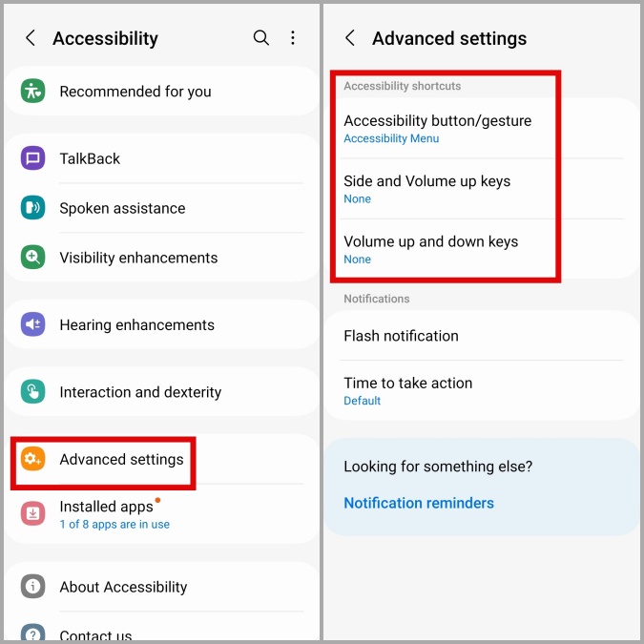Screen dimensions: 644x644
Task: Tap the Visibility enhancements magnifier icon
Action: (33, 258)
